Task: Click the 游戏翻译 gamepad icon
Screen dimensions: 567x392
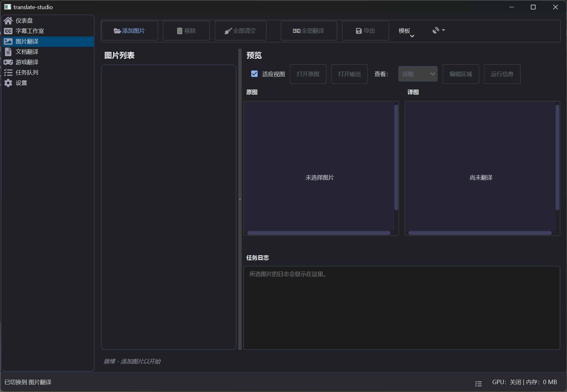Action: click(8, 62)
